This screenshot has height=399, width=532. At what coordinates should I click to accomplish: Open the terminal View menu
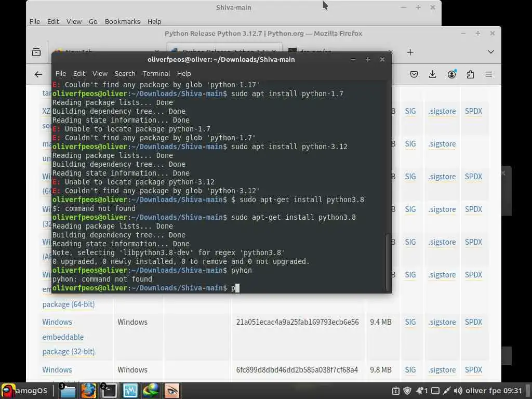tap(100, 74)
